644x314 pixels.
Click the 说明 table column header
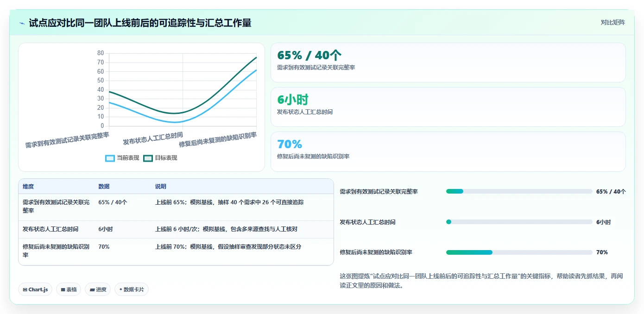coord(161,187)
